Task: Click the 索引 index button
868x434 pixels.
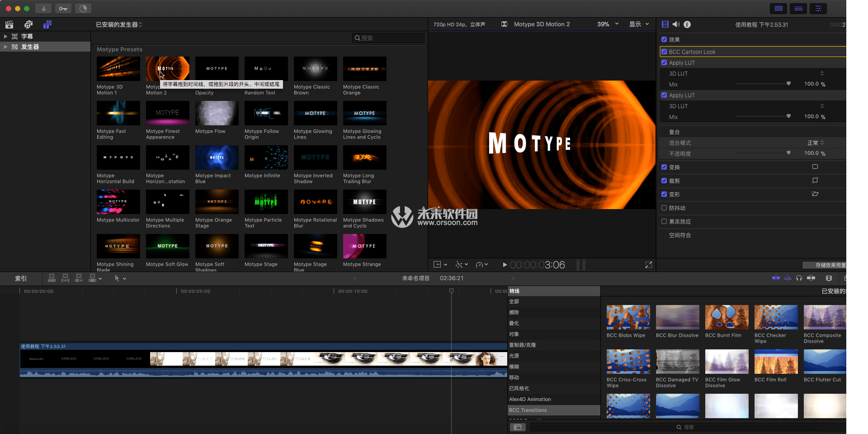Action: [21, 278]
